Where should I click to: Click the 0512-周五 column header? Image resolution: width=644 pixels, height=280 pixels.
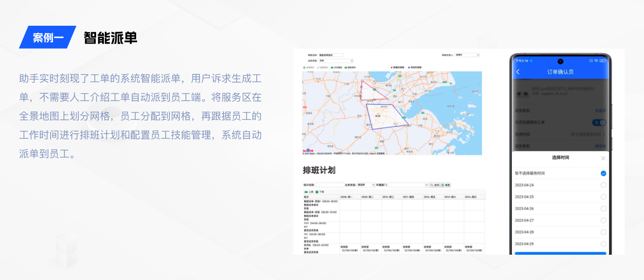point(433,197)
